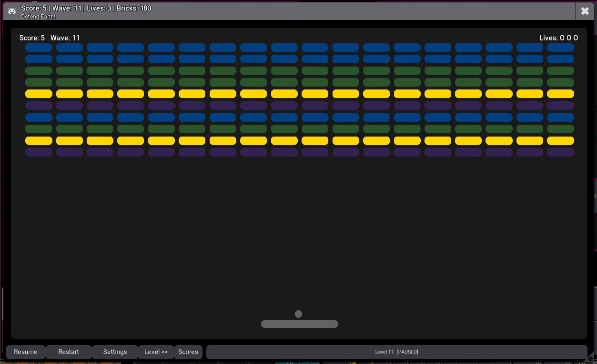Click the gray ball above the paddle
This screenshot has width=597, height=364.
click(x=298, y=314)
